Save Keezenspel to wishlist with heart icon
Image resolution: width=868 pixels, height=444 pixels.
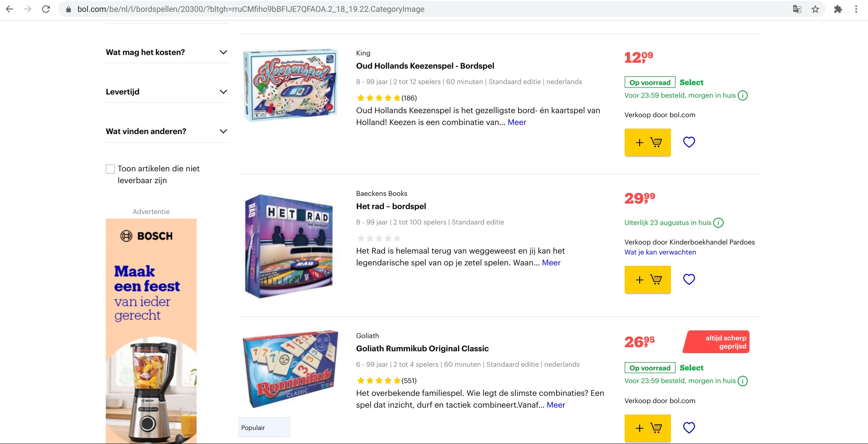pos(689,142)
